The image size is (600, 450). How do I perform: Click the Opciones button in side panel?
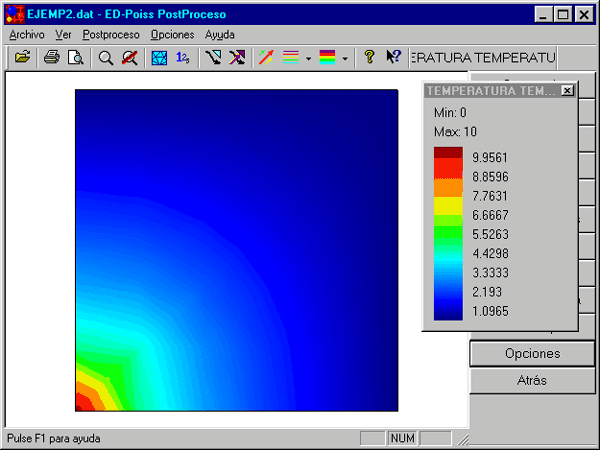click(x=532, y=354)
